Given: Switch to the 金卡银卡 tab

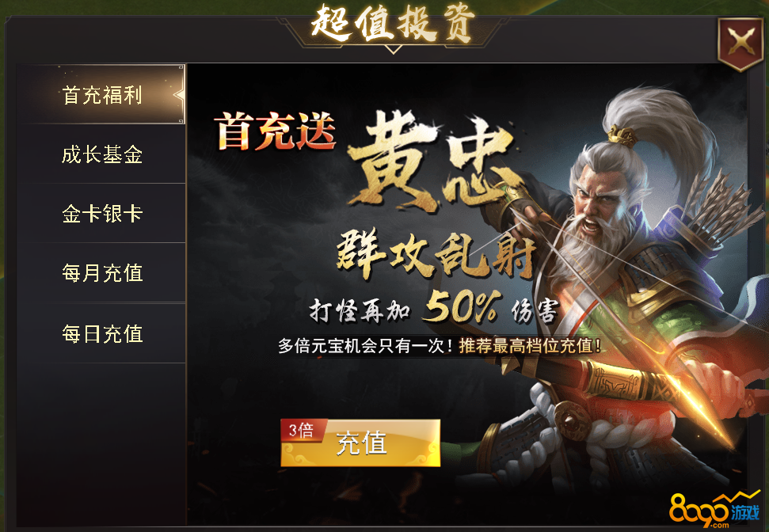Looking at the screenshot, I should coord(101,213).
